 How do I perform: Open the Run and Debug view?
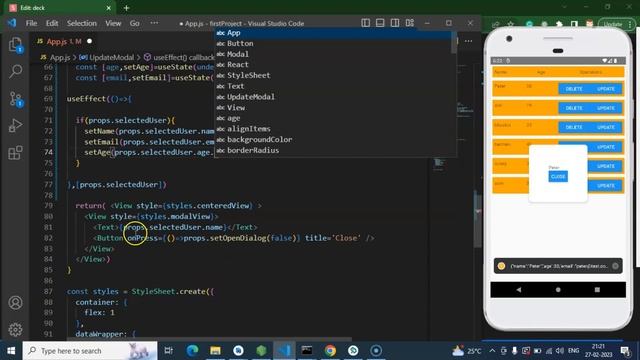16,126
